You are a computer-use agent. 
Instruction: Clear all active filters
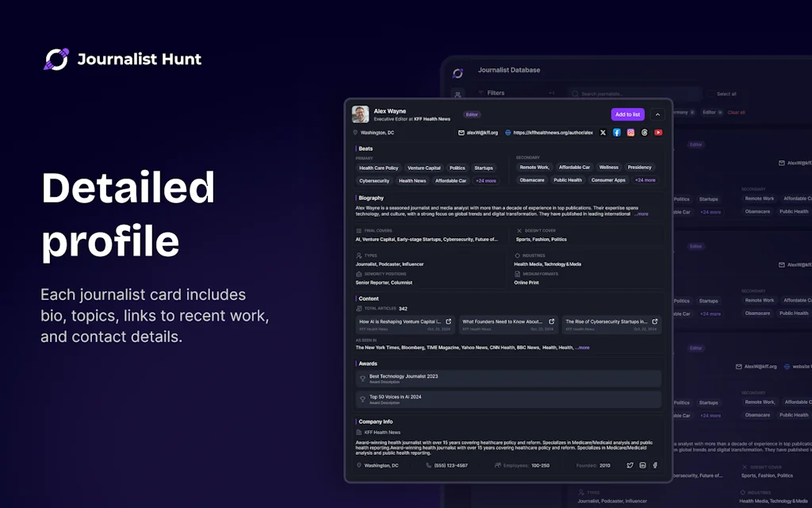(x=736, y=112)
